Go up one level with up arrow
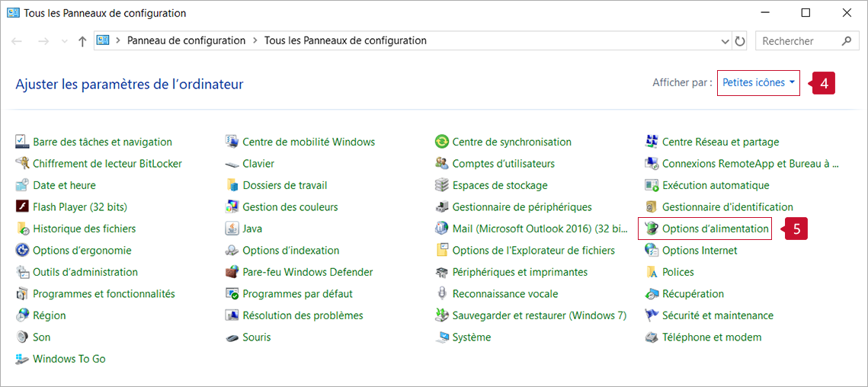The image size is (868, 387). coord(82,41)
